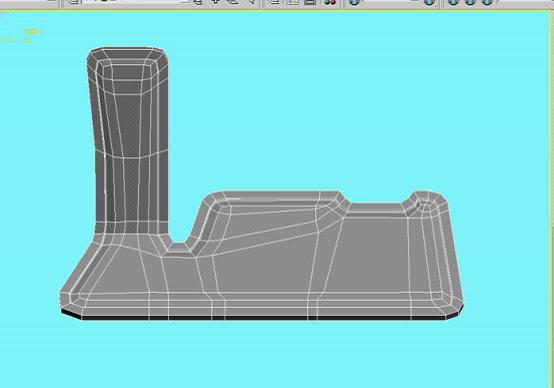Image resolution: width=554 pixels, height=388 pixels.
Task: Select the middle sphere in the three-sphere toolbar group
Action: pos(470,2)
